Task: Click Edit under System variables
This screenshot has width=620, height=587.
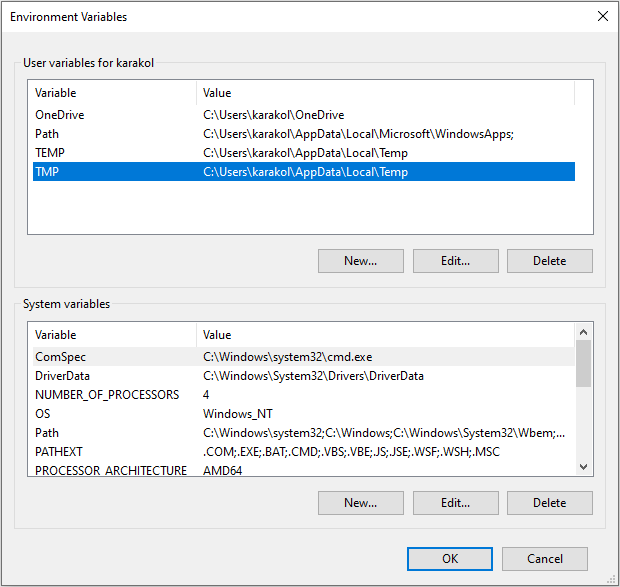Action: point(456,503)
